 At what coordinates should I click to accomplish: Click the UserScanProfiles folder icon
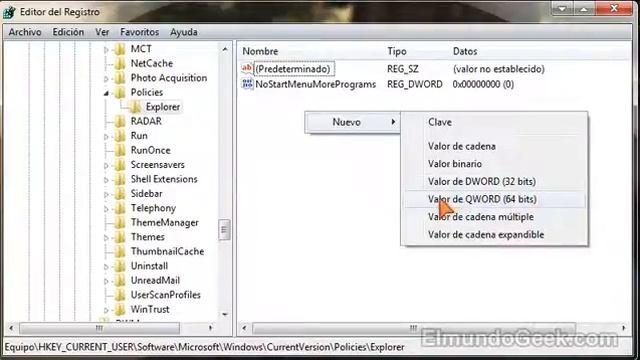click(120, 295)
